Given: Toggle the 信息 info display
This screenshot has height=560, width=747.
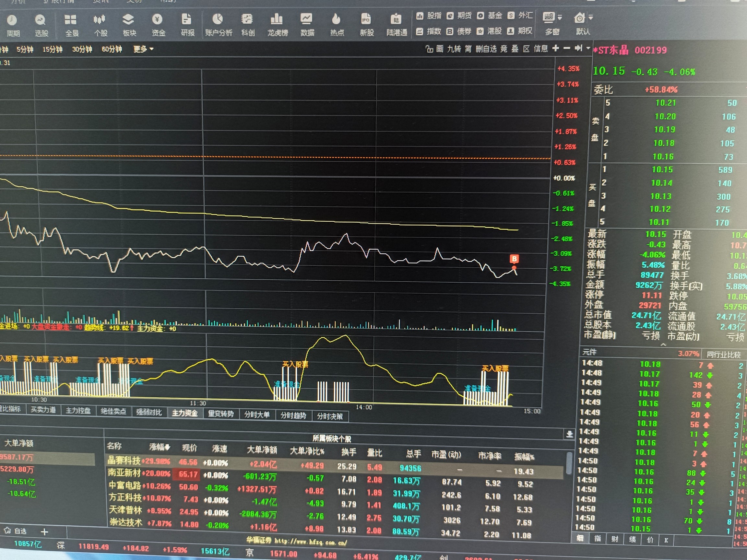Looking at the screenshot, I should [540, 49].
